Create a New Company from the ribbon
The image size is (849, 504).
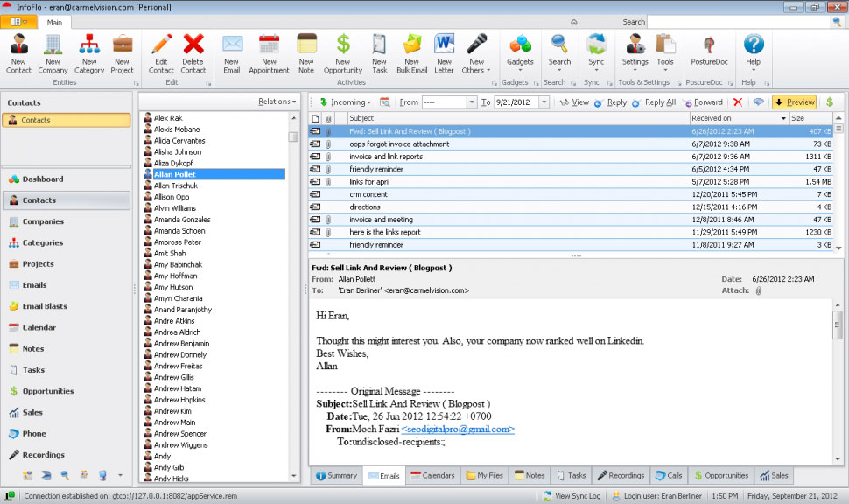[53, 53]
